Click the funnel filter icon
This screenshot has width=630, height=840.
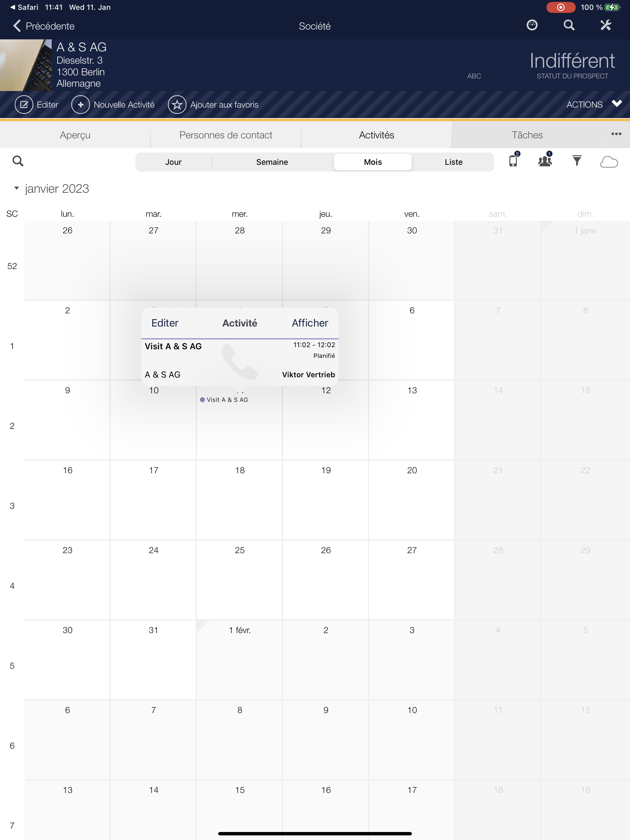[577, 160]
